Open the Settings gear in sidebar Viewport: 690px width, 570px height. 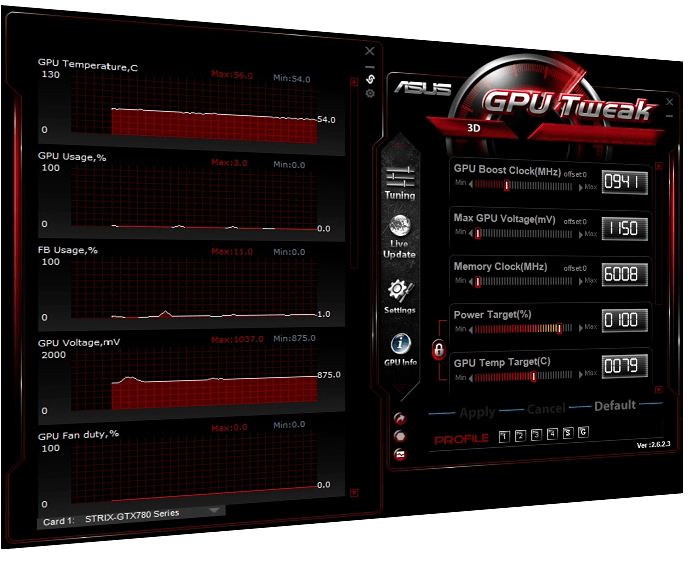[x=400, y=297]
